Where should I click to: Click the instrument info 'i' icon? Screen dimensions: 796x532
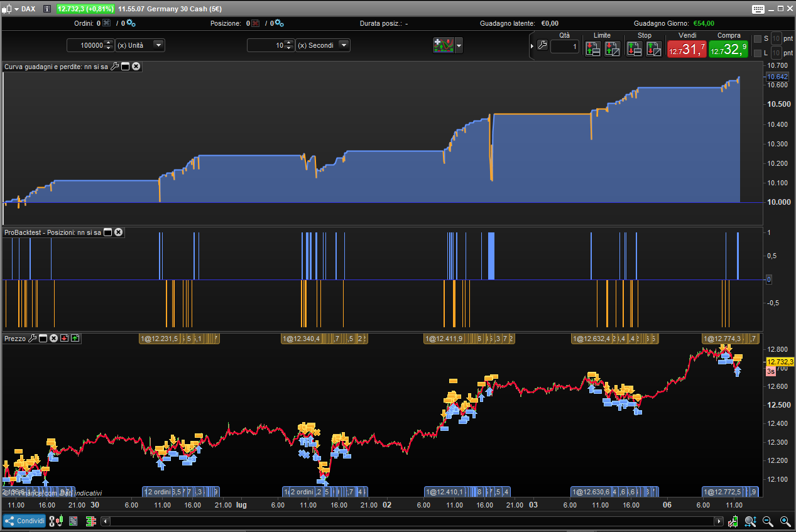coord(46,9)
